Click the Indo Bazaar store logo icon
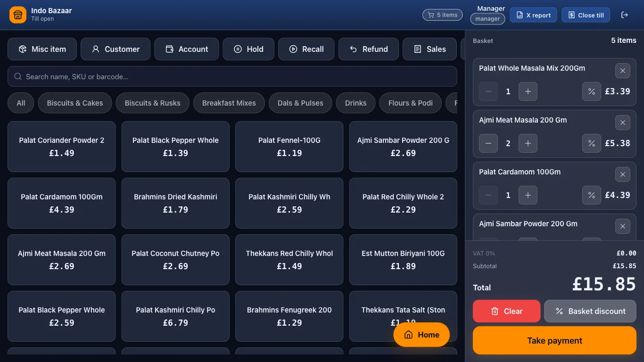The width and height of the screenshot is (644, 362). 18,15
